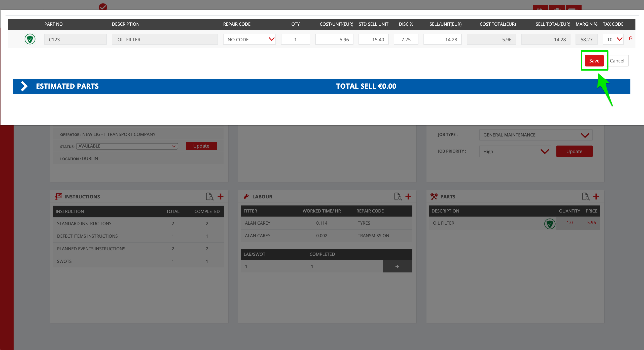Screen dimensions: 644x350
Task: Open the T0 tax code dropdown
Action: point(613,39)
